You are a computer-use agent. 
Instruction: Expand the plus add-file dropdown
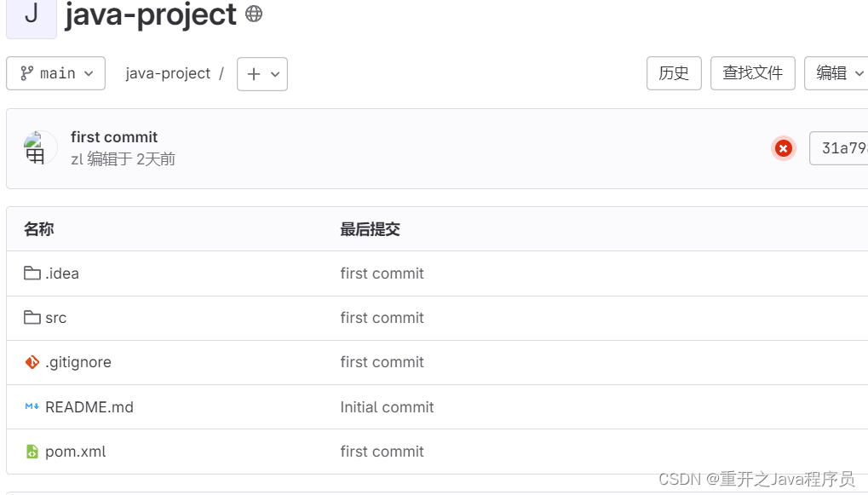262,74
